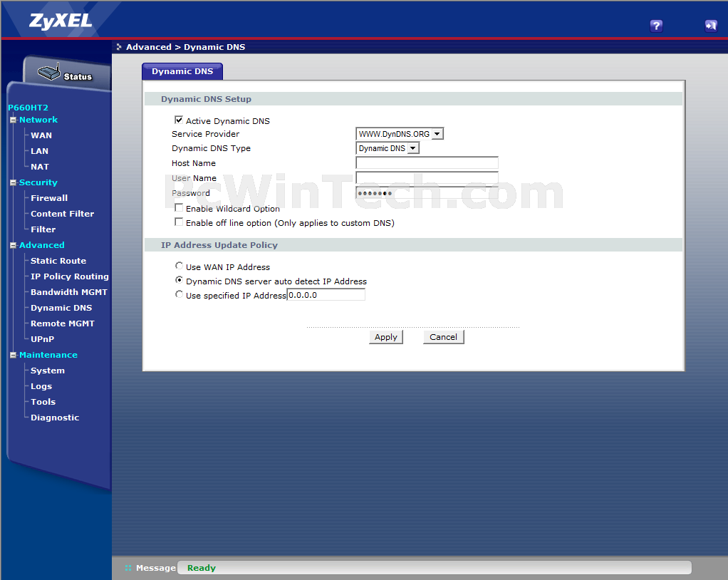Click the Apply button

tap(386, 336)
